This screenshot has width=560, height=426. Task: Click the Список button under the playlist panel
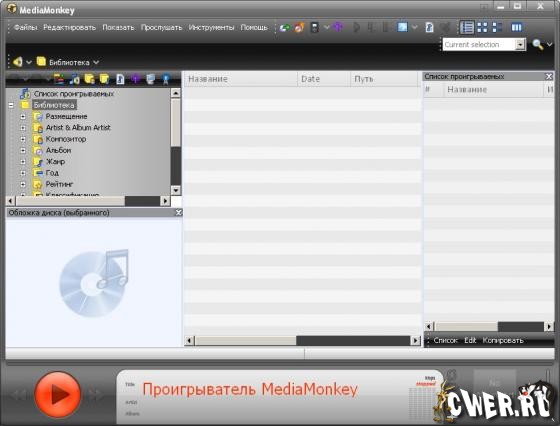445,341
